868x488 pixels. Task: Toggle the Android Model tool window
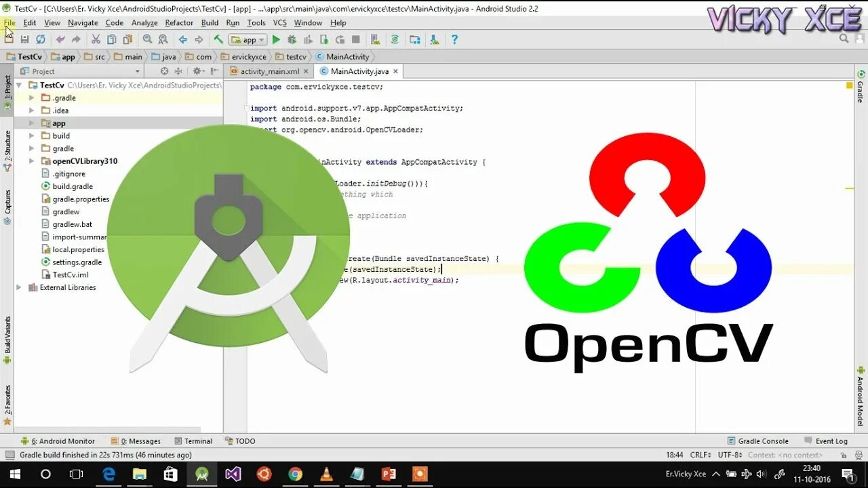click(860, 396)
